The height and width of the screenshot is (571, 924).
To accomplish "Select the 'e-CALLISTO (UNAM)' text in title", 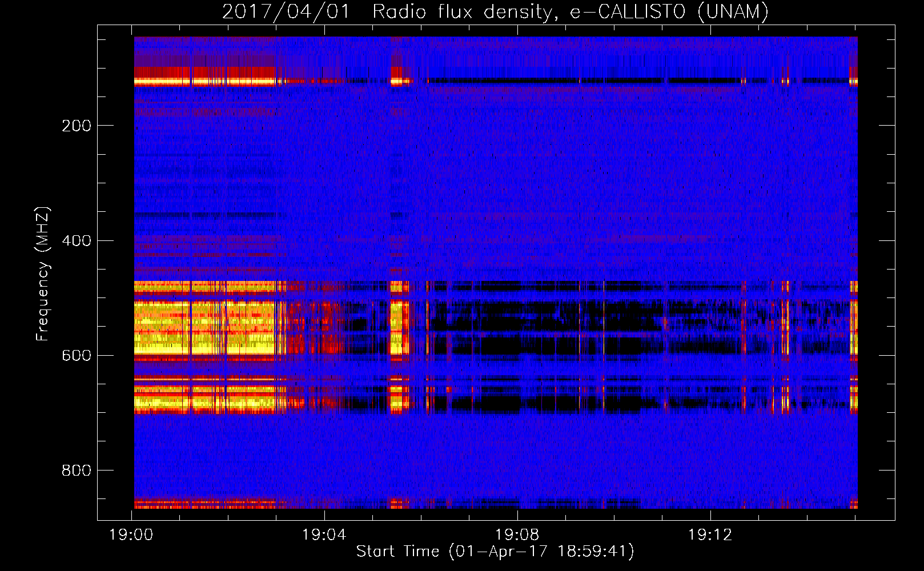I will coord(669,12).
